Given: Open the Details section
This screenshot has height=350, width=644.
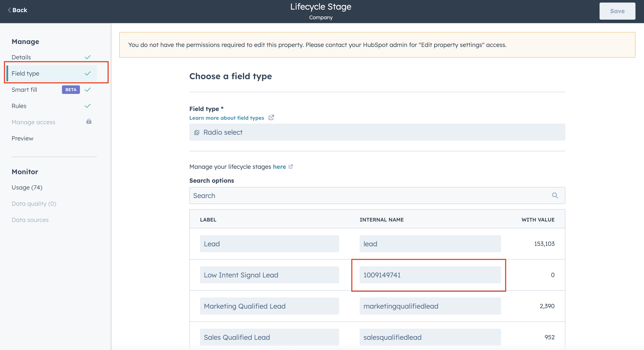Looking at the screenshot, I should point(21,57).
